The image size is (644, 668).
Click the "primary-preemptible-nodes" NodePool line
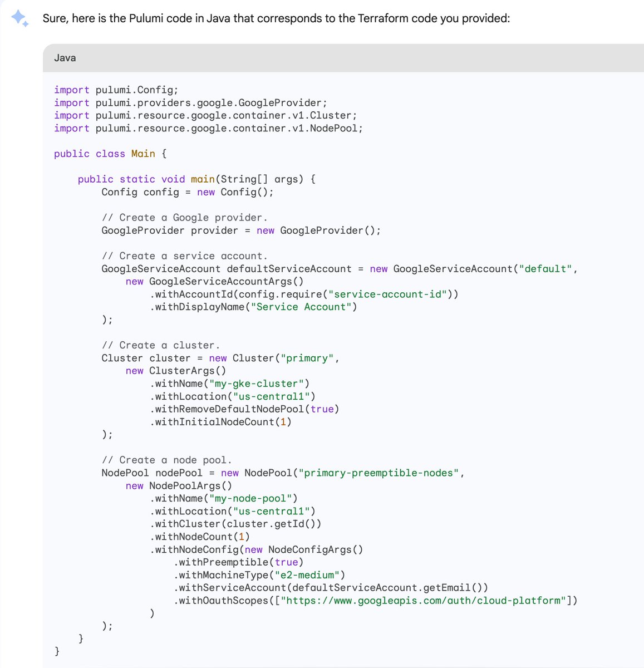[x=283, y=473]
